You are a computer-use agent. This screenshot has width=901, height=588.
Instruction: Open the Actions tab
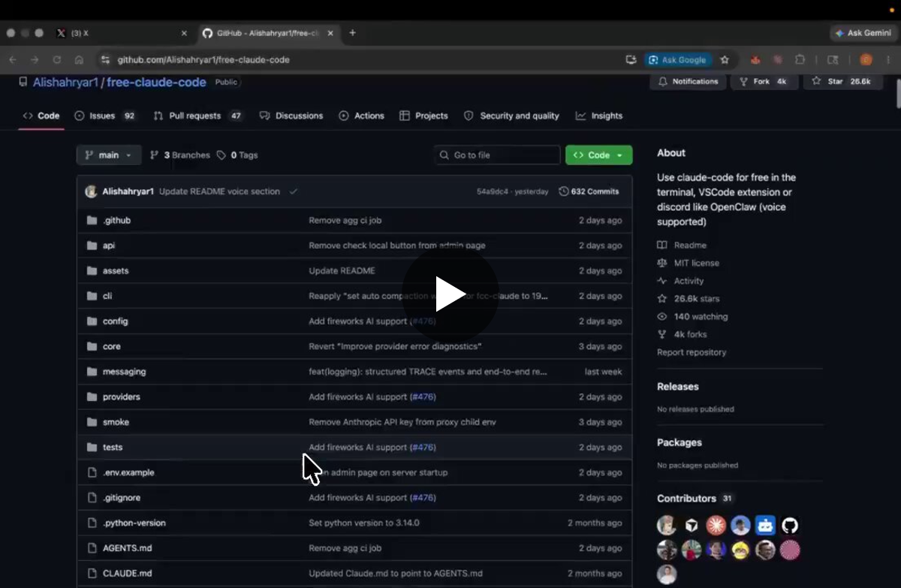[362, 116]
